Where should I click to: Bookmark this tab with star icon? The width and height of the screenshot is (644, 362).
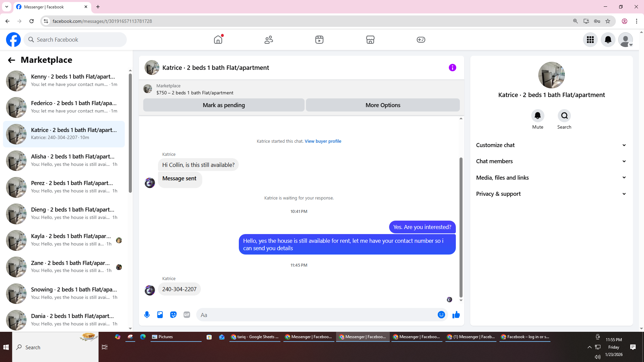[x=608, y=21]
